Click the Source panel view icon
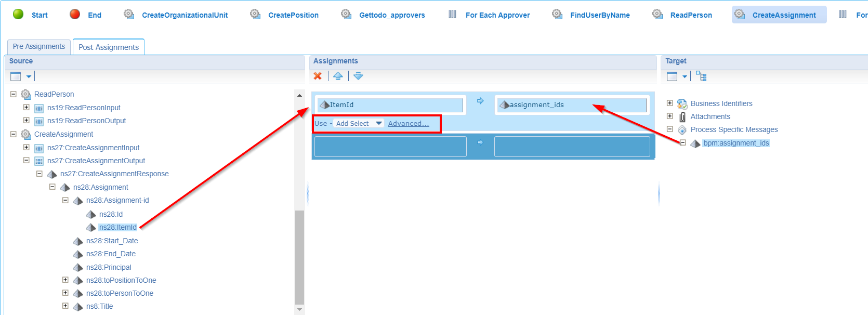The image size is (868, 315). [x=16, y=76]
